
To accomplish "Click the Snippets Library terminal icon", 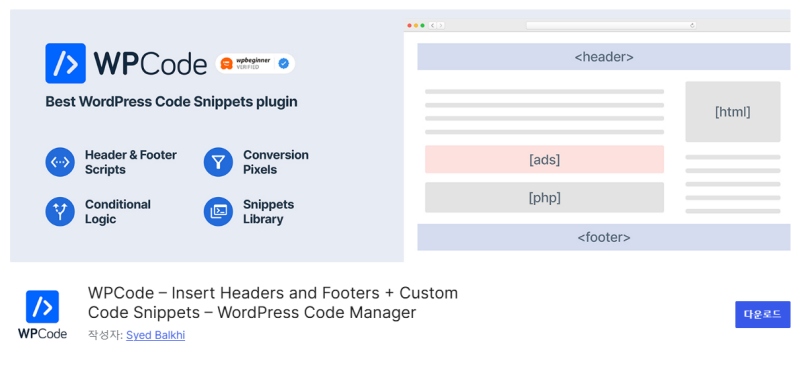I will pos(218,211).
